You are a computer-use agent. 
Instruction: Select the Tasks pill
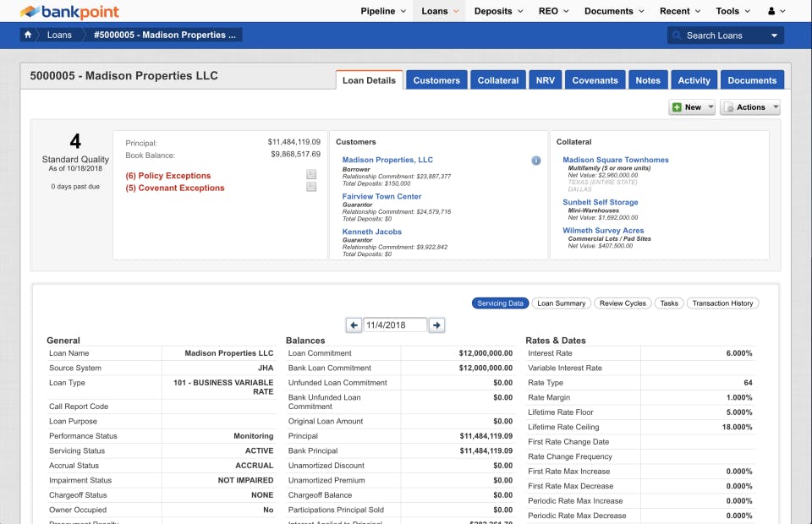[x=669, y=303]
